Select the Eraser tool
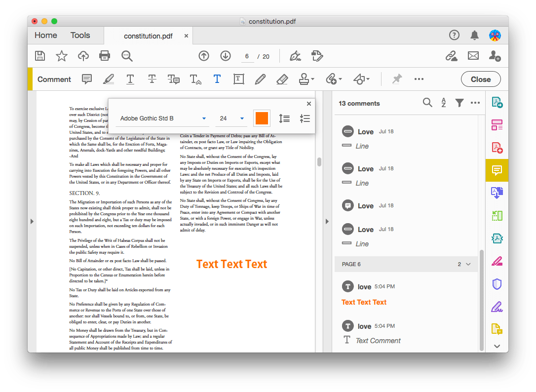 [282, 79]
